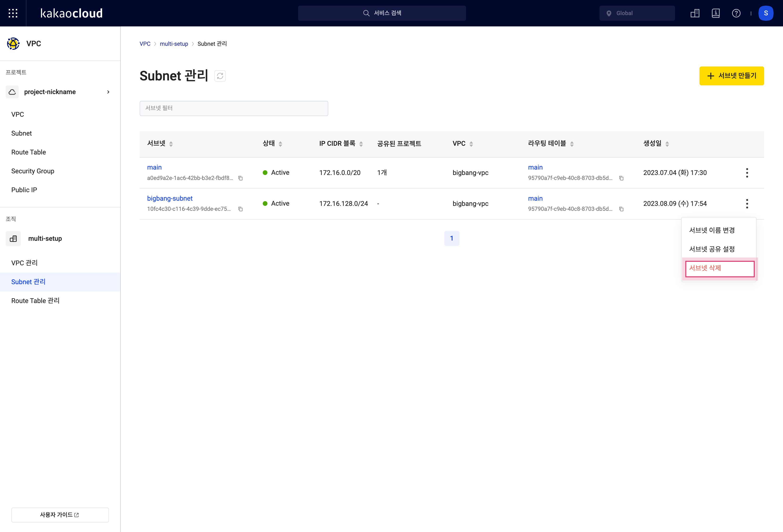Image resolution: width=783 pixels, height=532 pixels.
Task: Copy the bigbang-subnet ID
Action: click(241, 209)
